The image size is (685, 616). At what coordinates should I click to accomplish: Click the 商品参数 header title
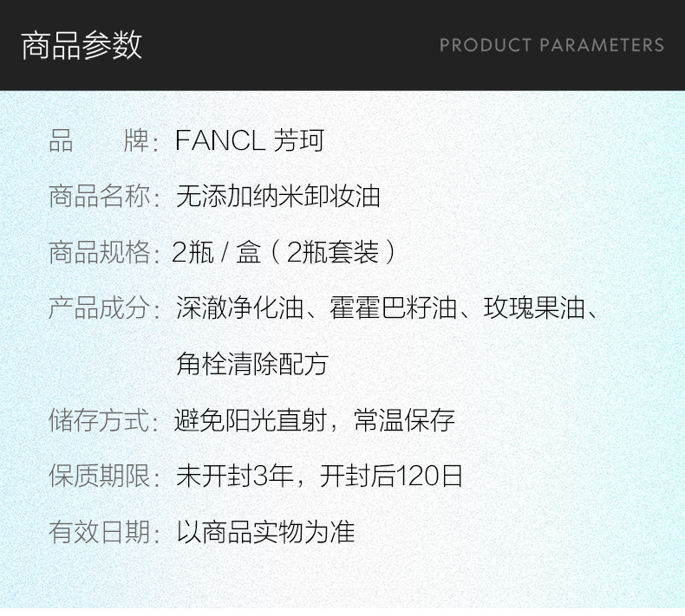coord(82,45)
